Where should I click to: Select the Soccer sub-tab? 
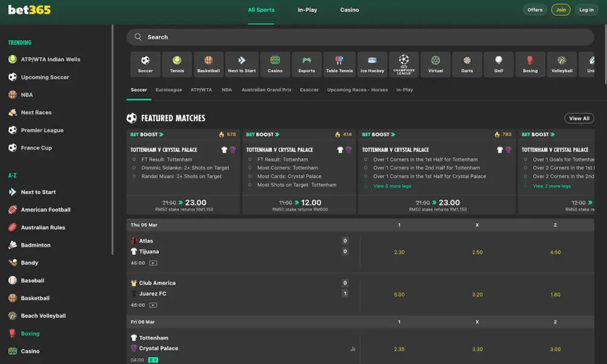(x=138, y=90)
